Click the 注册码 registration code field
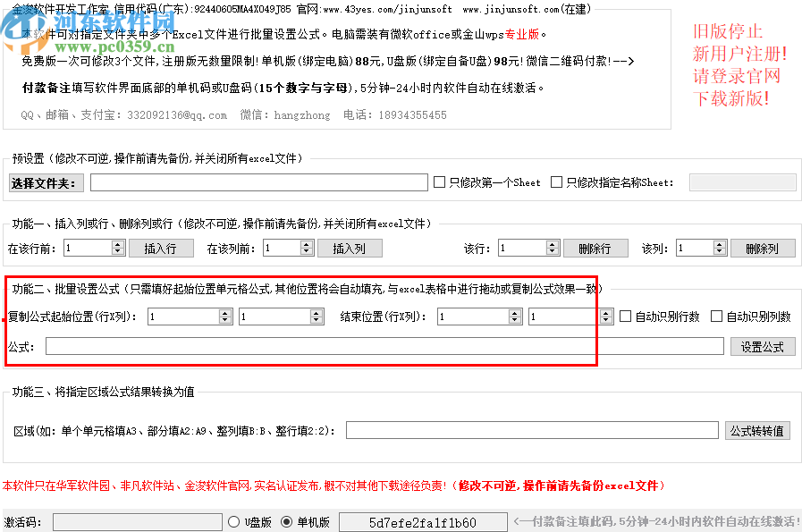Image resolution: width=802 pixels, height=532 pixels. (134, 521)
